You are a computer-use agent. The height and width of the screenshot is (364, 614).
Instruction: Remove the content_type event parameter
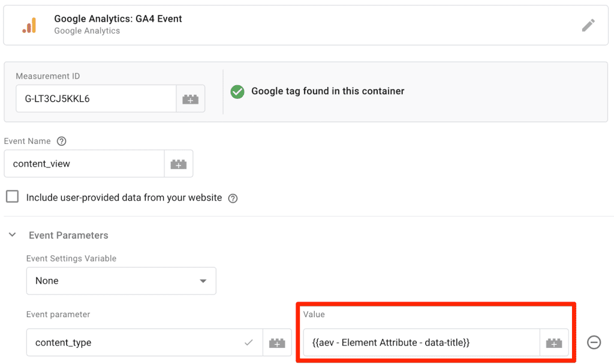(594, 342)
